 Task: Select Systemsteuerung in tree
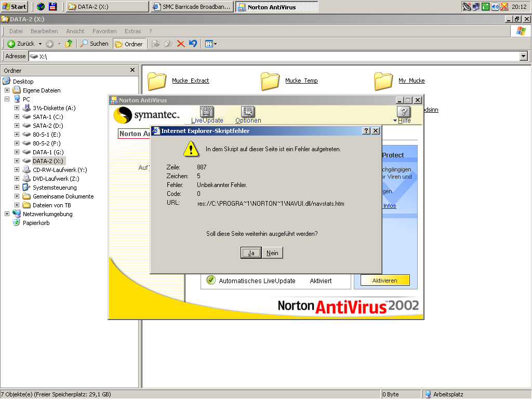pyautogui.click(x=55, y=187)
